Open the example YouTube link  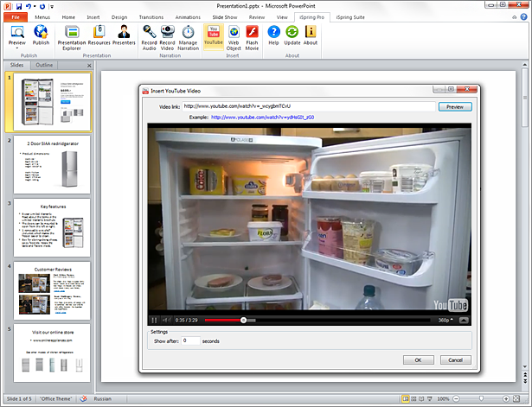click(263, 118)
